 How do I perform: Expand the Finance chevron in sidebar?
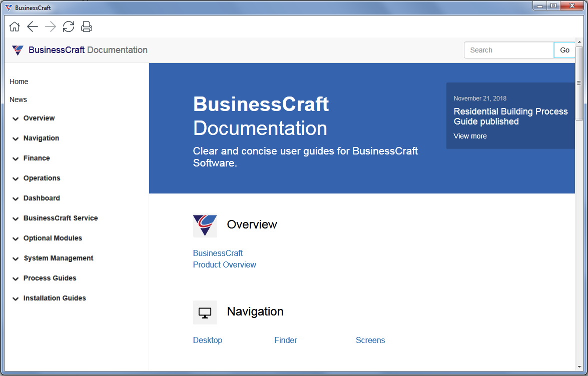tap(16, 159)
